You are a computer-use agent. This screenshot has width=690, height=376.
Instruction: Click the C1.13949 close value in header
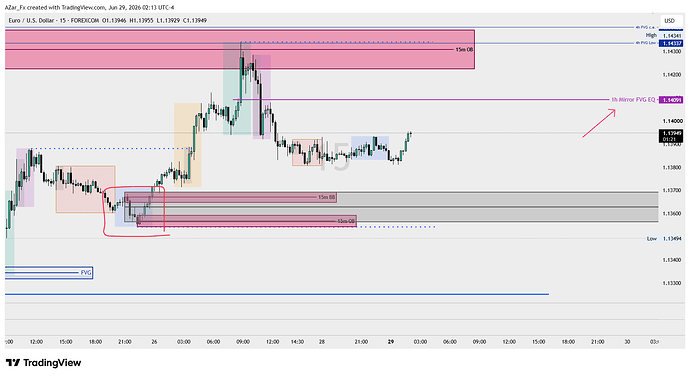click(195, 20)
